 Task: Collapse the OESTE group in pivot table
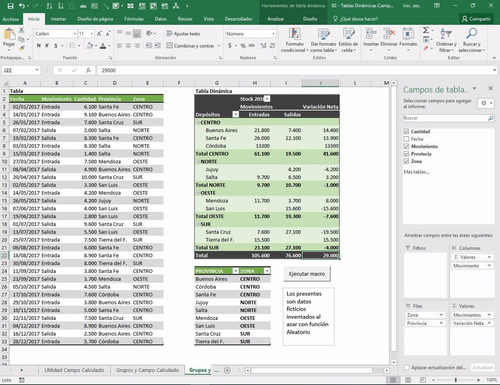coord(198,193)
